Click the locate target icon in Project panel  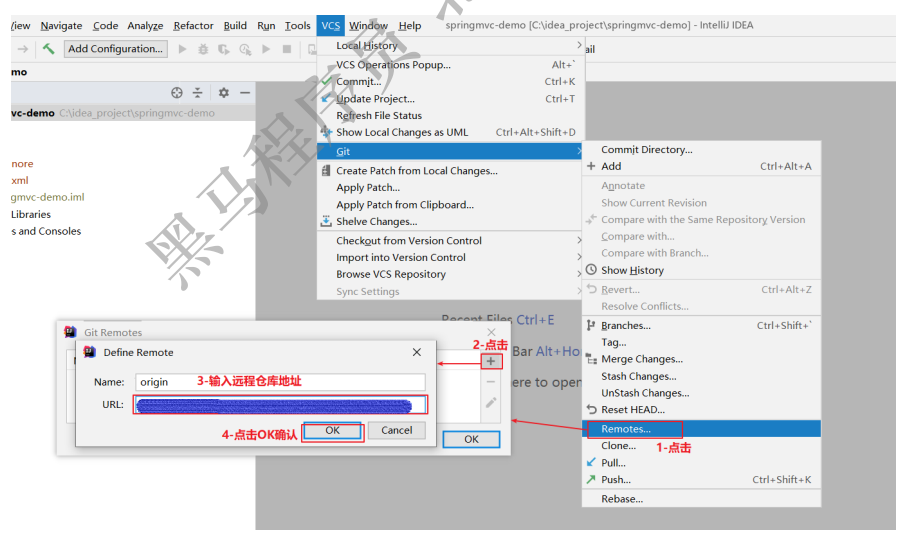(x=177, y=93)
